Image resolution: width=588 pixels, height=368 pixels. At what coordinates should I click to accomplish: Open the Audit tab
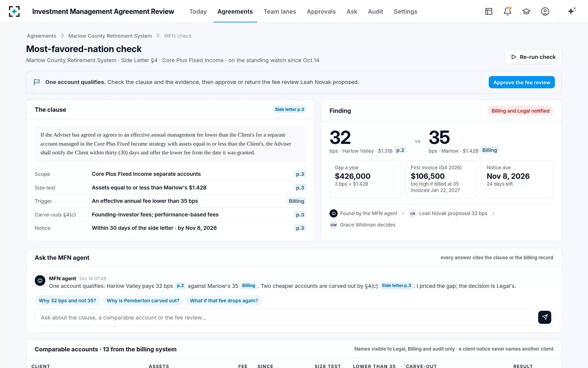pyautogui.click(x=375, y=11)
